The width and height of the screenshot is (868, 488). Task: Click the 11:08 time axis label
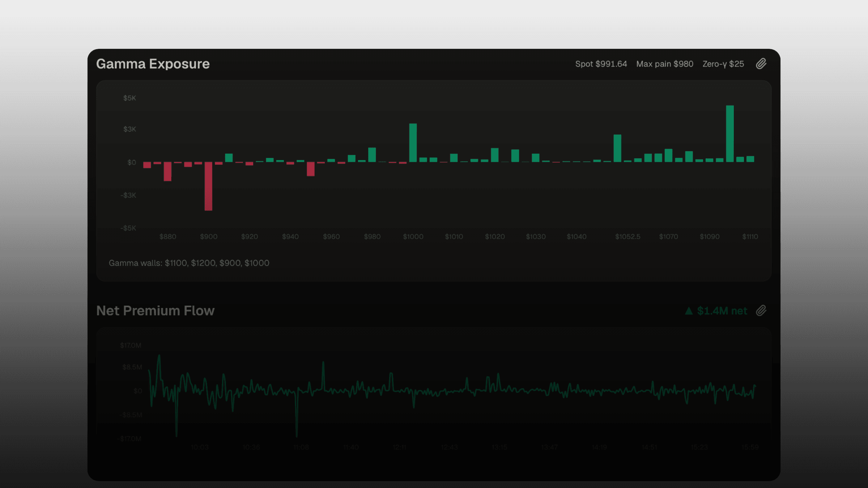click(x=301, y=448)
